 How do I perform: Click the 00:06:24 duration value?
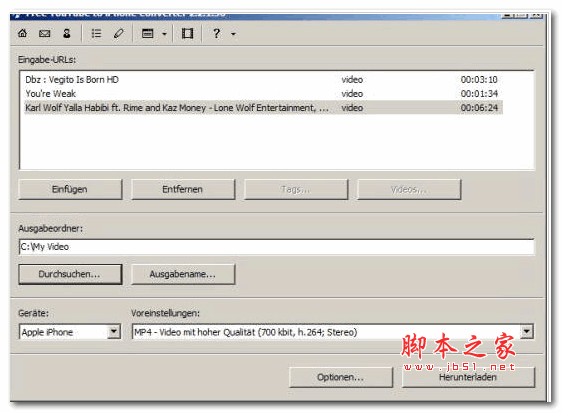coord(479,108)
